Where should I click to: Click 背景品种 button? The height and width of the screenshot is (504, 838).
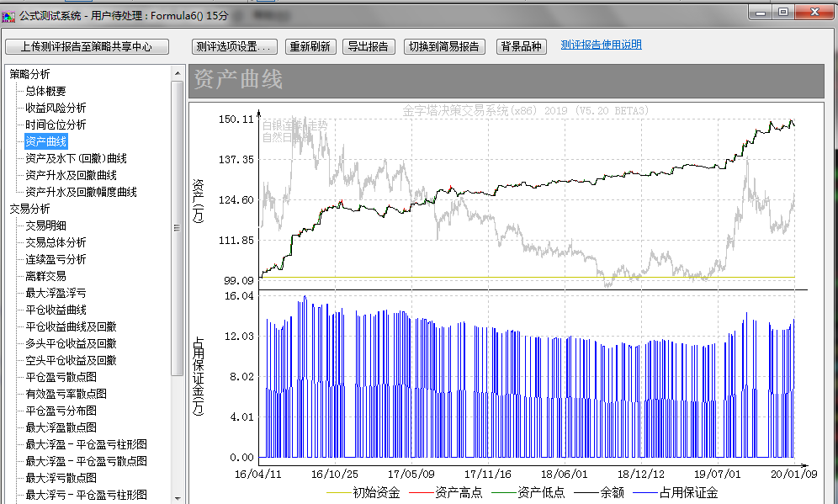521,47
